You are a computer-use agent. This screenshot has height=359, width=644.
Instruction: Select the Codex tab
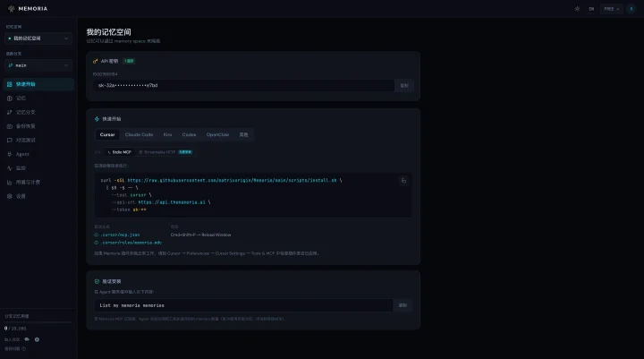189,135
